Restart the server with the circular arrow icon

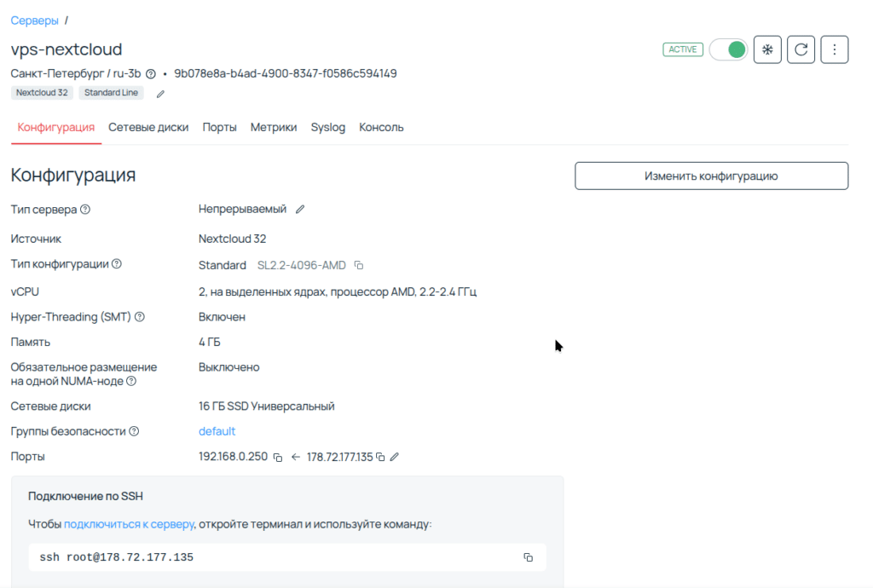(801, 49)
